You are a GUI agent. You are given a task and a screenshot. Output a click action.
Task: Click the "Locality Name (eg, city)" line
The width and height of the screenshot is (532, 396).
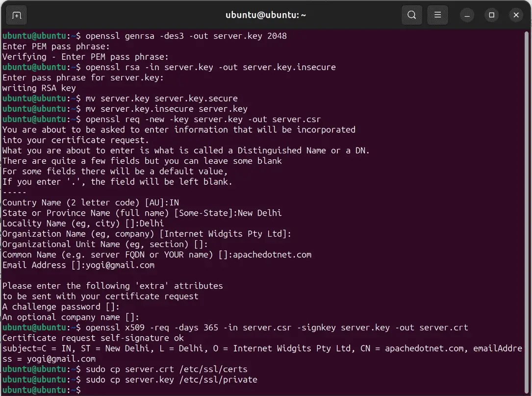pyautogui.click(x=83, y=223)
